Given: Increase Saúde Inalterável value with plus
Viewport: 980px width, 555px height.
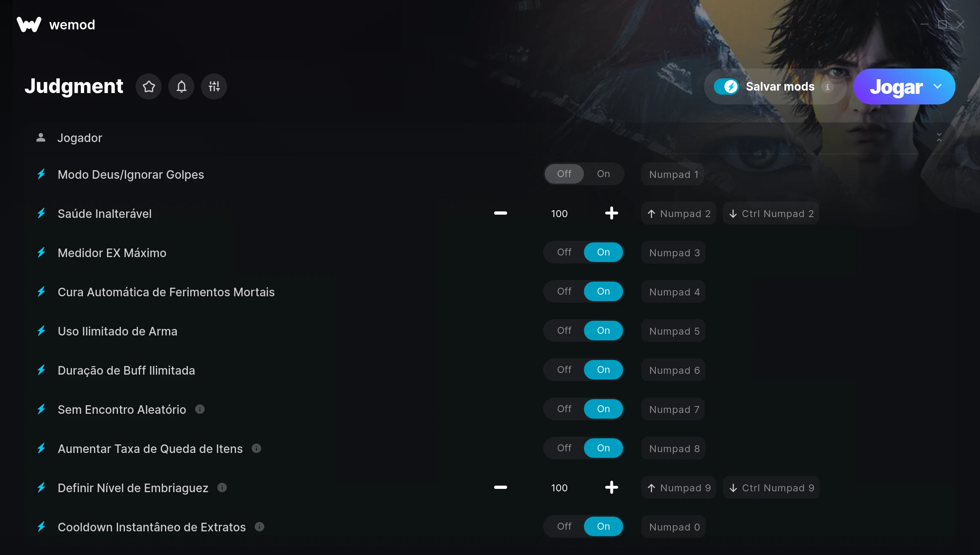Looking at the screenshot, I should point(611,213).
